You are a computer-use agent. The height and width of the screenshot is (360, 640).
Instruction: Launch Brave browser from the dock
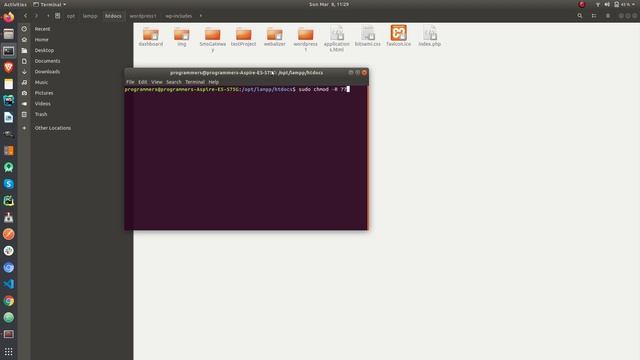[x=9, y=67]
